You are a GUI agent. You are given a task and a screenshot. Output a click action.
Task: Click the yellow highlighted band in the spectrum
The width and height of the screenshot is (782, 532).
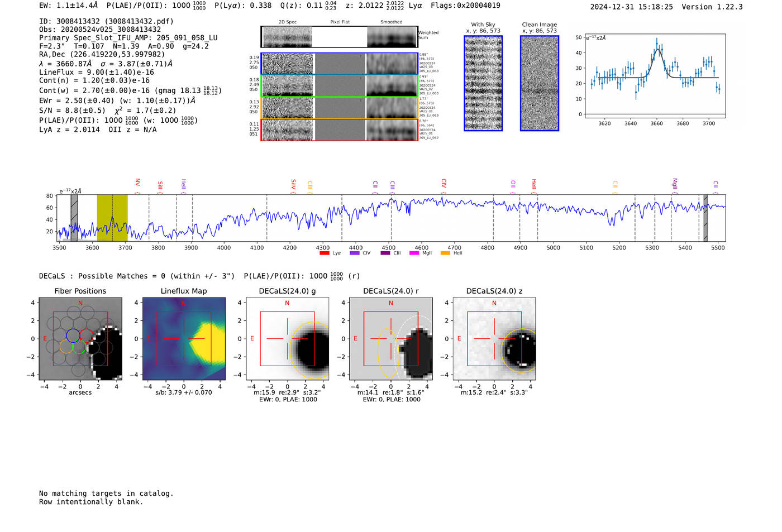tap(112, 218)
